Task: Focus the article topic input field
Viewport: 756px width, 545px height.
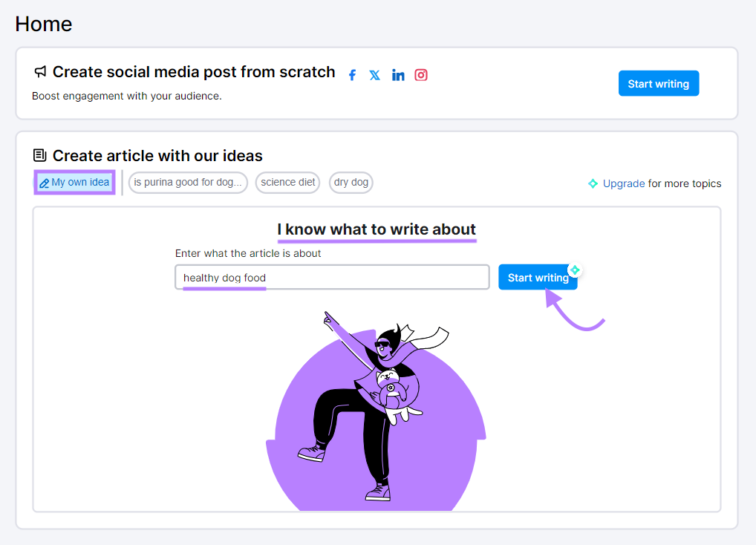Action: [x=332, y=278]
